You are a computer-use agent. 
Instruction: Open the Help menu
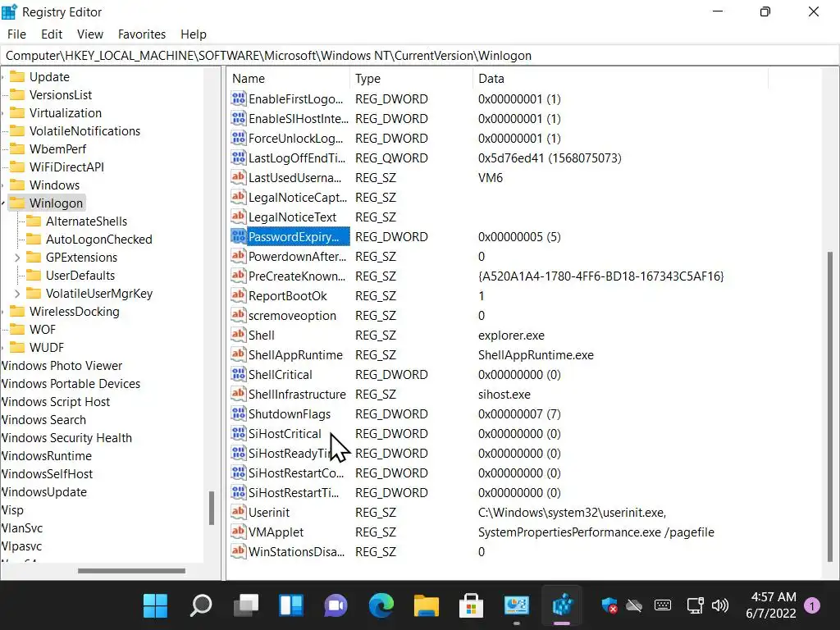[194, 34]
